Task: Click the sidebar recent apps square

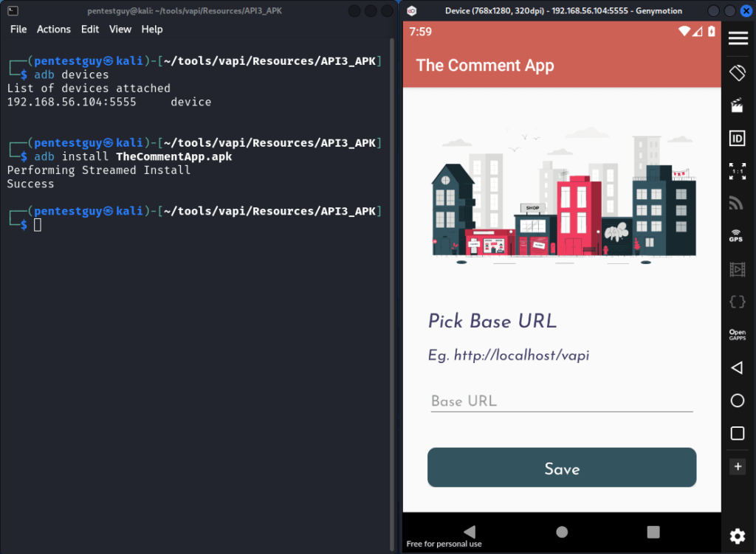Action: 738,433
